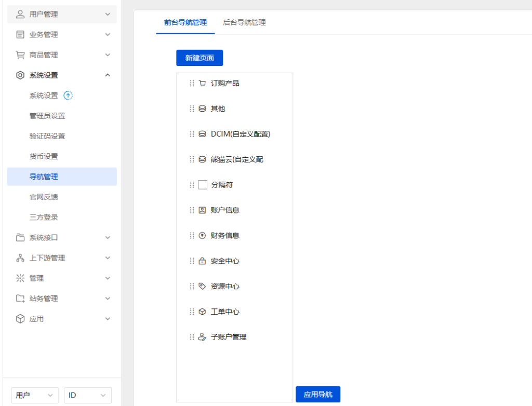Screen dimensions: 532x406
Task: Click the tag icon next to 资源中心
Action: (202, 286)
